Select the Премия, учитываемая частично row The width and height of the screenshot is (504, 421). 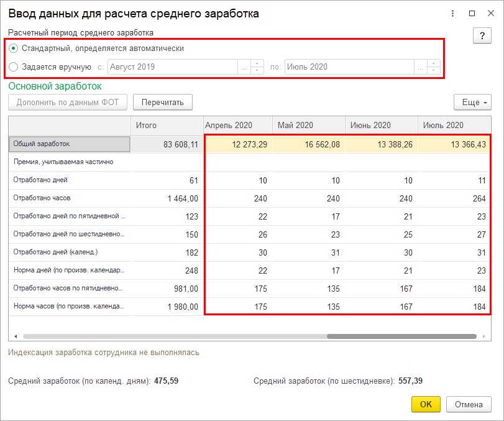point(70,162)
